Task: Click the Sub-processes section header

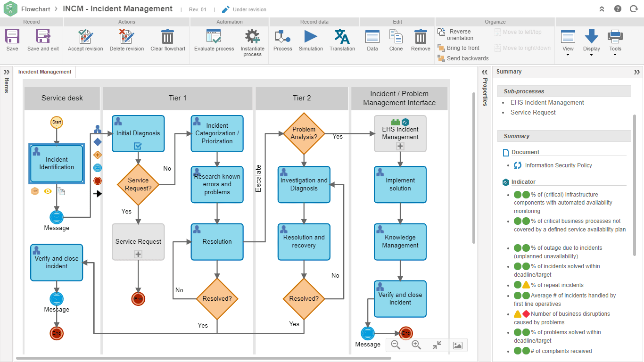Action: 564,91
